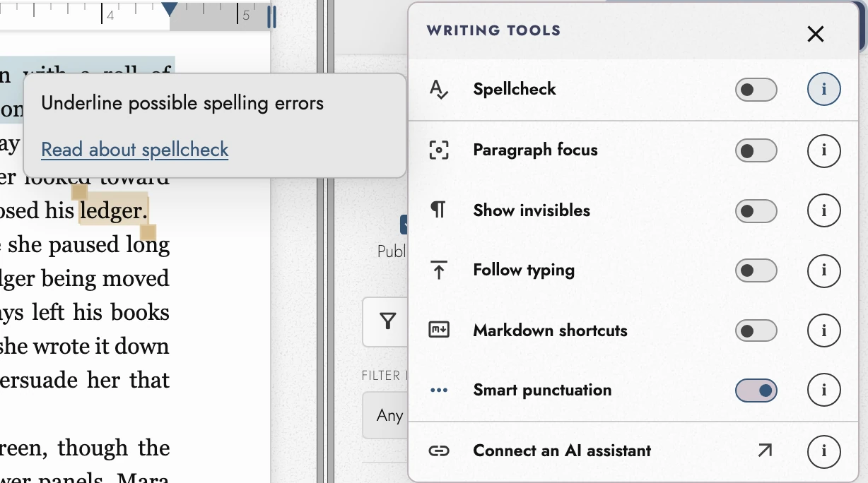Open info for Show invisibles
The image size is (868, 483).
pyautogui.click(x=824, y=210)
